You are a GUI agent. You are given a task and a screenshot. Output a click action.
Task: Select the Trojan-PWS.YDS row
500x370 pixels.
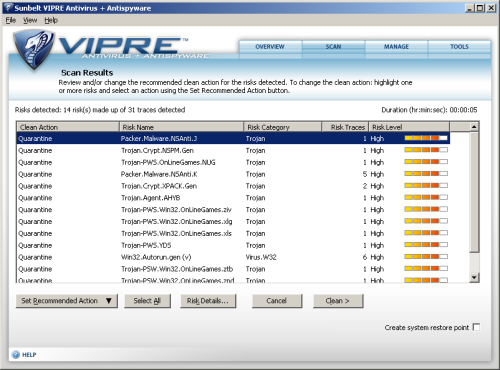[233, 245]
